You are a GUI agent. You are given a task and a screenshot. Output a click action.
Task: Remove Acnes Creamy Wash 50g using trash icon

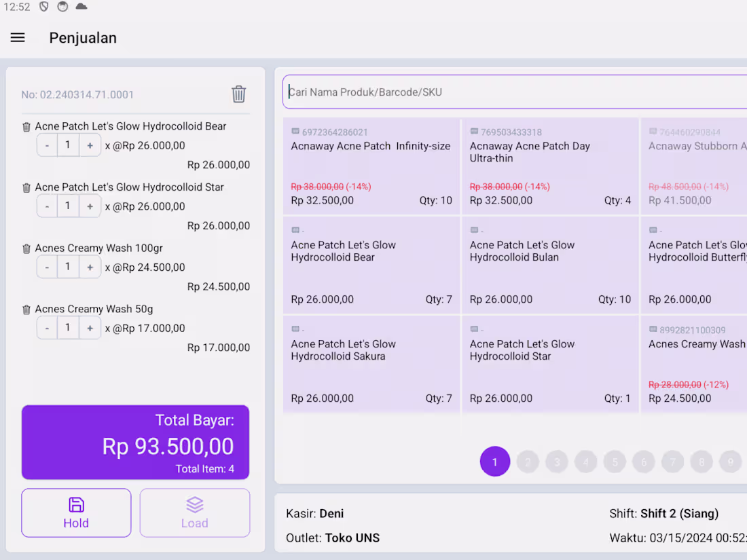tap(26, 309)
